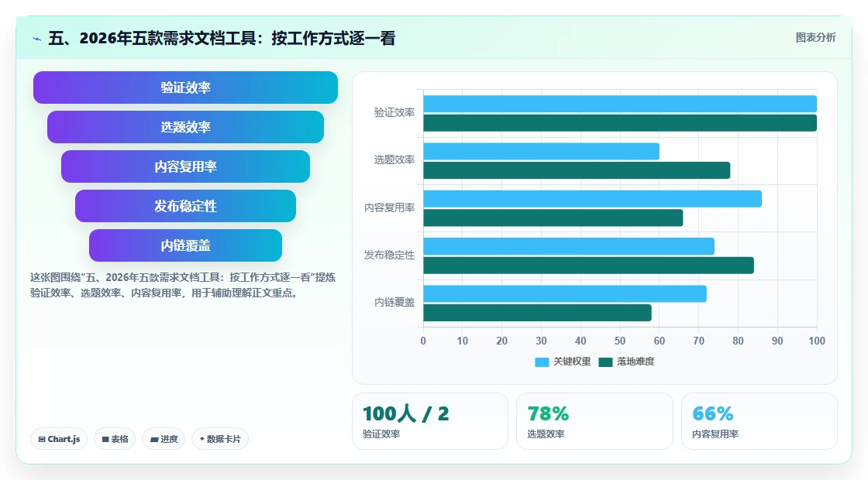Screen dimensions: 868x480
Task: Click the blue 关键权重 bar for 选题效率
Action: coord(542,152)
